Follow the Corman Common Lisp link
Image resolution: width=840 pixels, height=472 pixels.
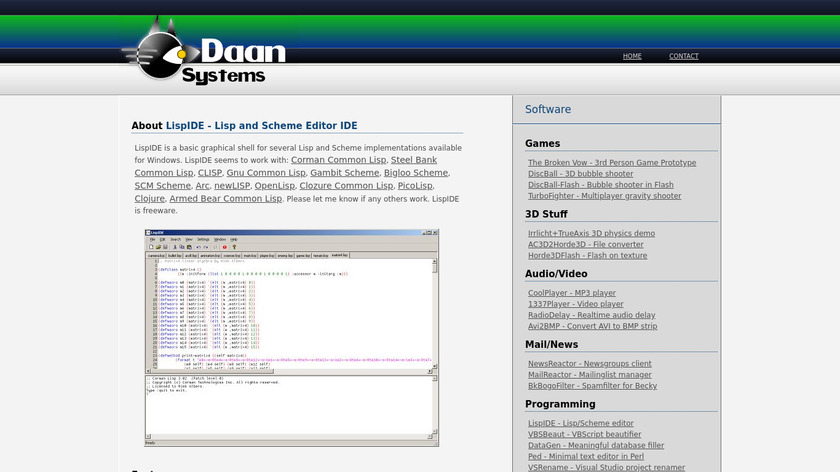[x=339, y=160]
